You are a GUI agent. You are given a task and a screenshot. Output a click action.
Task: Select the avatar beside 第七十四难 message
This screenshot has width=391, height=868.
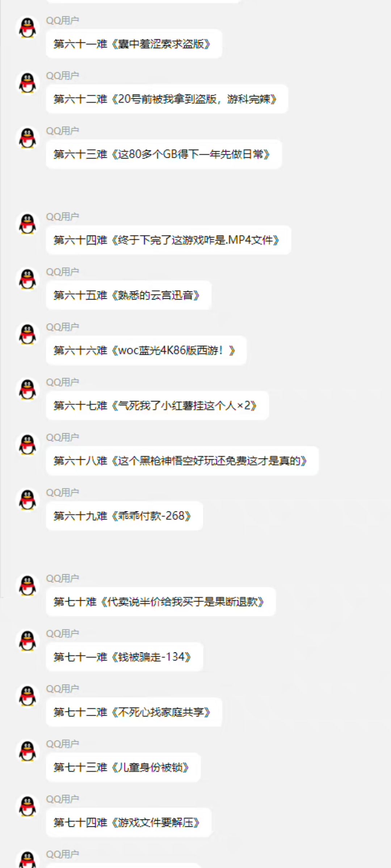pos(28,806)
